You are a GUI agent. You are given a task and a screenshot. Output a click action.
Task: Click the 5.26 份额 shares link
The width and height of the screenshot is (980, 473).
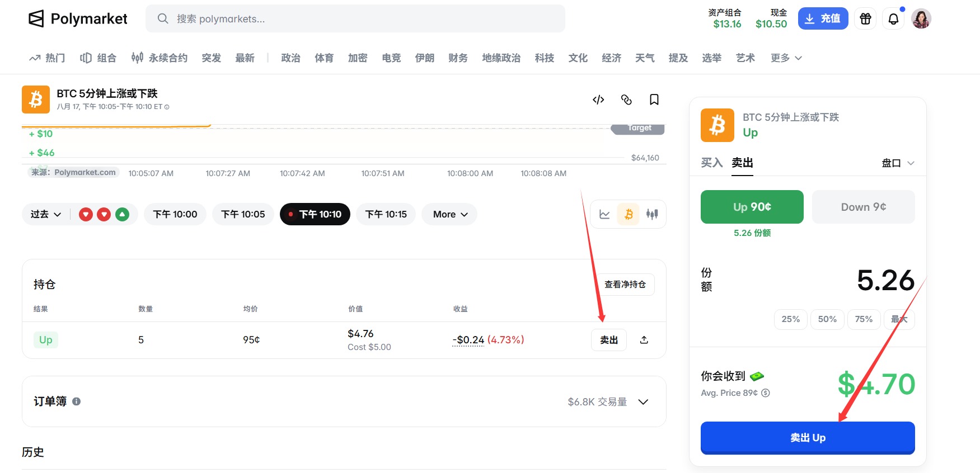pyautogui.click(x=752, y=233)
